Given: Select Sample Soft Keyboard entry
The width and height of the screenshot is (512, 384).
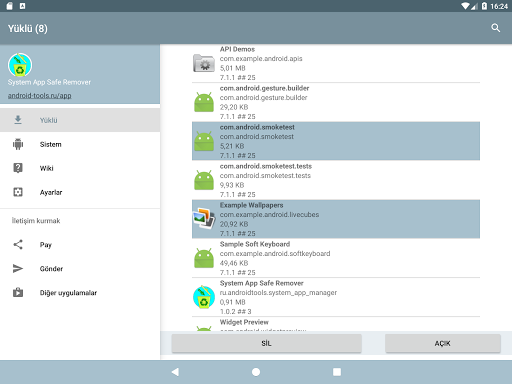Looking at the screenshot, I should point(336,258).
